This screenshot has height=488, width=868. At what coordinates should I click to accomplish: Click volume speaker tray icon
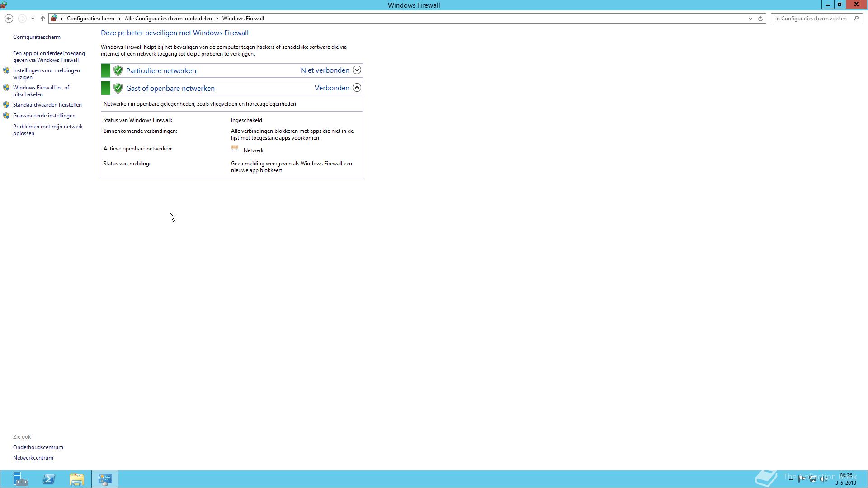coord(824,479)
